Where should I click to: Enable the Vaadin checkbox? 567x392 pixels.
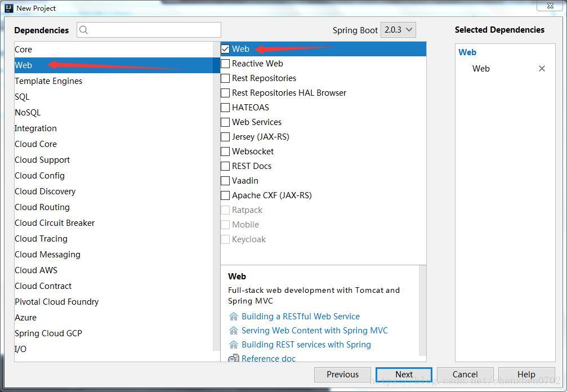(225, 181)
